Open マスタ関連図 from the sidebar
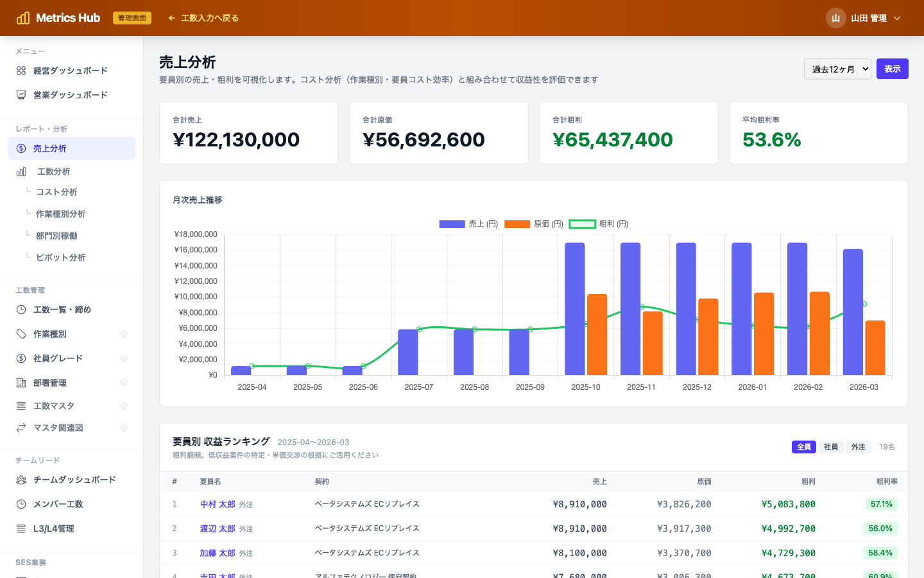The height and width of the screenshot is (578, 924). 59,428
